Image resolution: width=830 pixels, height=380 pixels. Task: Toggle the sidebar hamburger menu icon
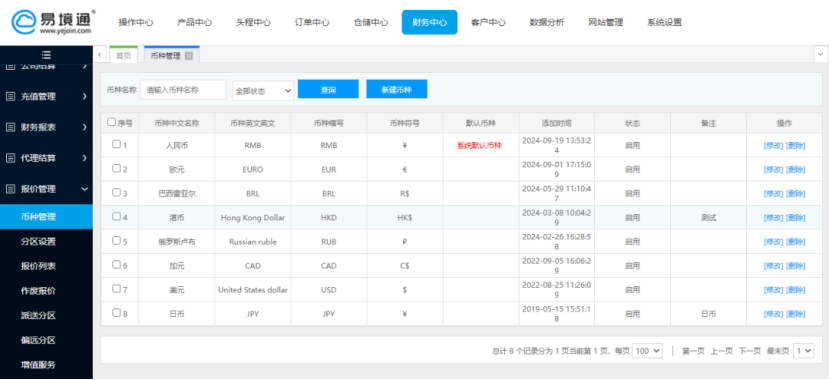46,55
